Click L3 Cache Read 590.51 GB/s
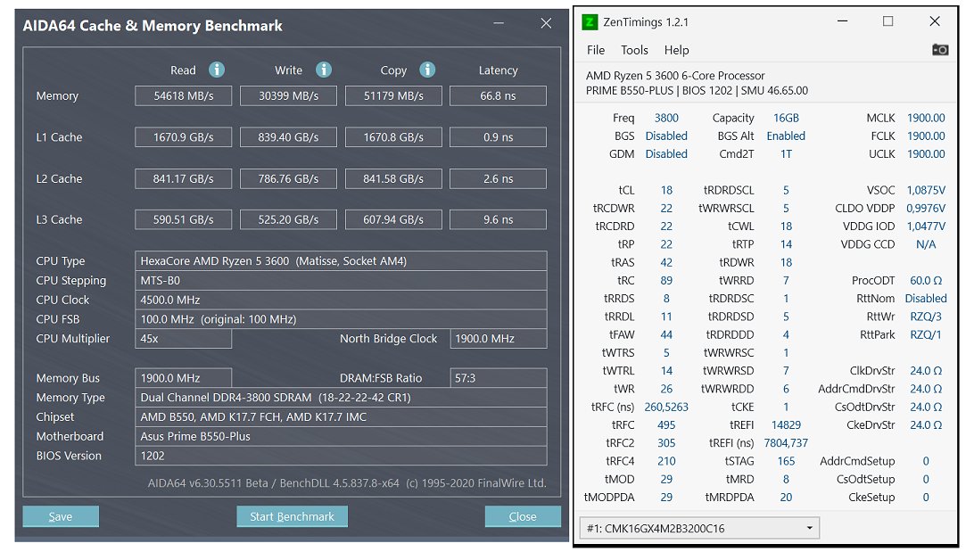This screenshot has width=974, height=560. click(183, 219)
